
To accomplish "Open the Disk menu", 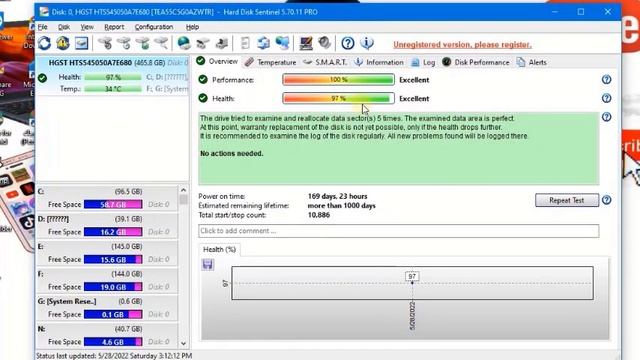I will point(64,27).
